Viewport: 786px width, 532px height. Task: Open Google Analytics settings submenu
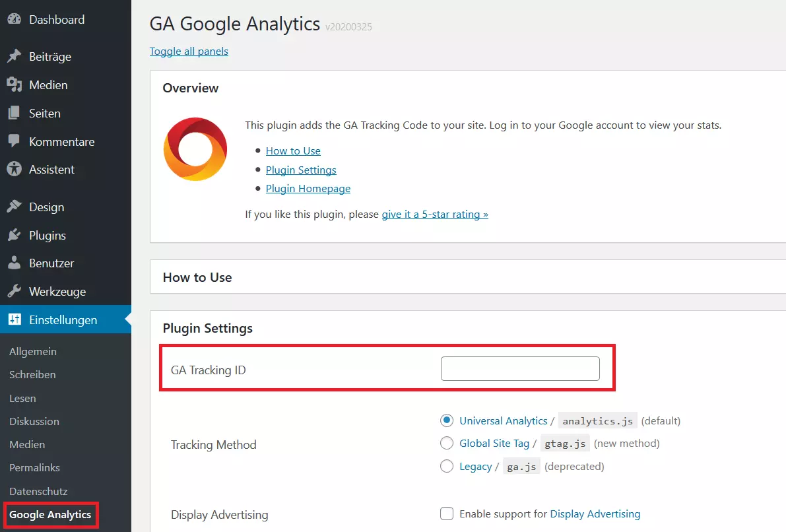[50, 514]
